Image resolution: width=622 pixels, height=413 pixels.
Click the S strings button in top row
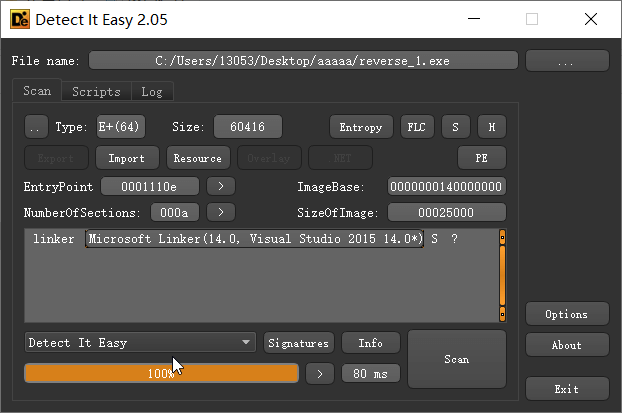(x=455, y=127)
